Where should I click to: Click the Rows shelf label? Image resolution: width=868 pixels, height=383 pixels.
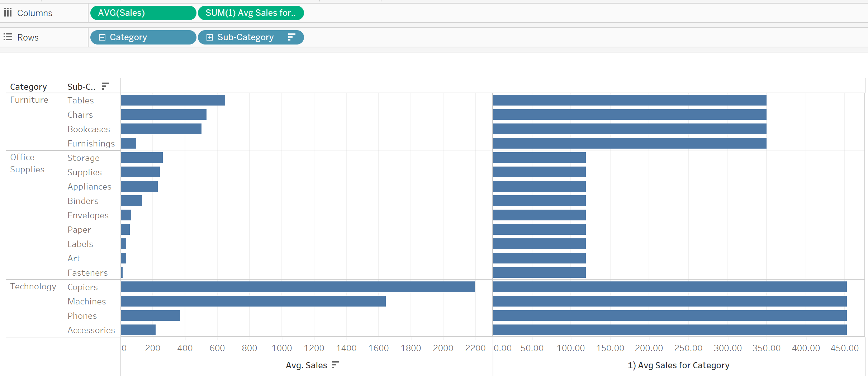(x=28, y=37)
